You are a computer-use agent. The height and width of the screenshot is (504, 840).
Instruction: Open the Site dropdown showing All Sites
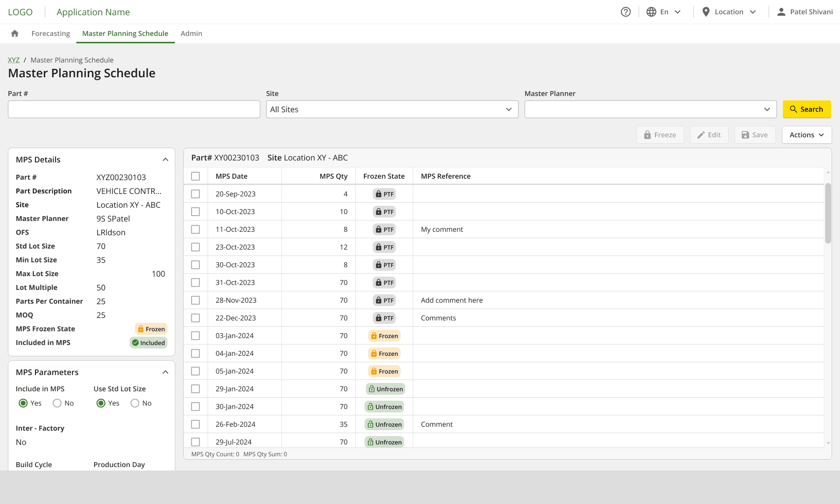point(392,109)
